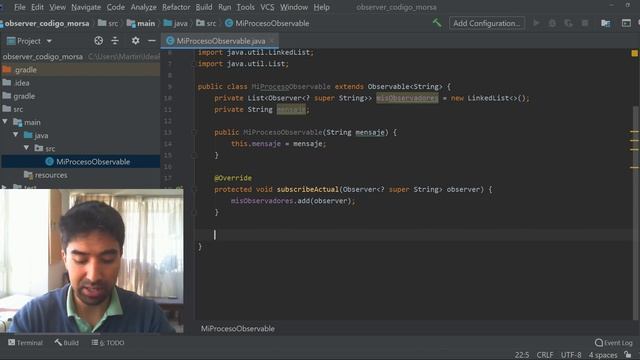Click the Stop icon in toolbar

[585, 23]
